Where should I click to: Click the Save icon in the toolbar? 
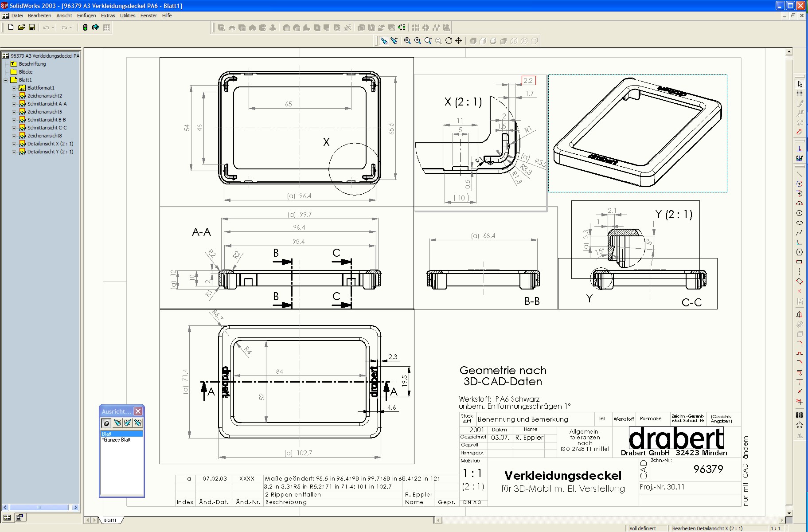pos(32,27)
